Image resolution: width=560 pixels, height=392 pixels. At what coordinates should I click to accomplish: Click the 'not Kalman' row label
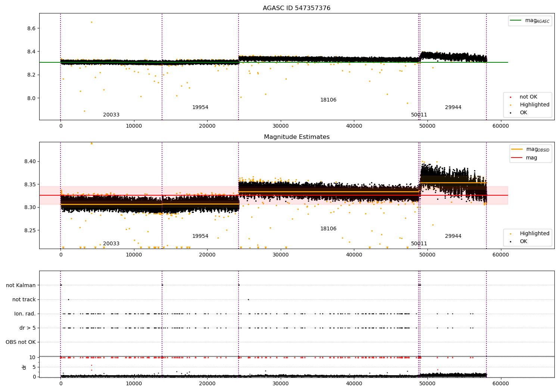(x=21, y=286)
